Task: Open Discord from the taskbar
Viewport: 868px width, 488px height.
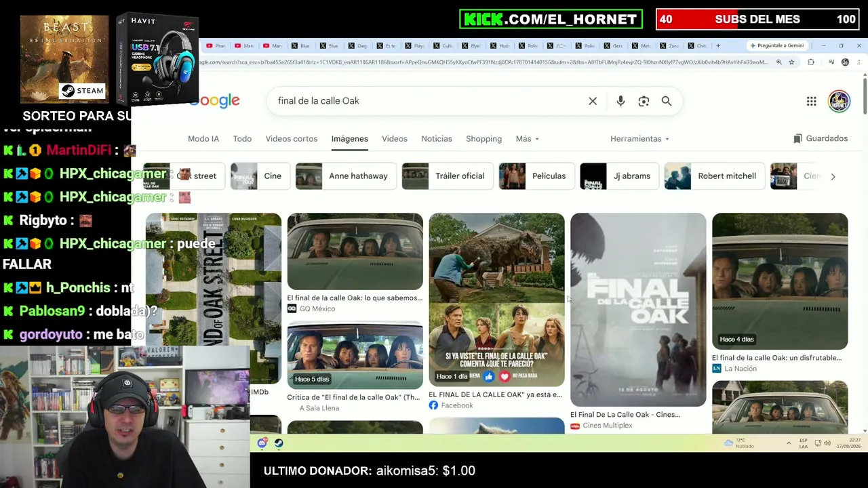Action: (x=262, y=443)
